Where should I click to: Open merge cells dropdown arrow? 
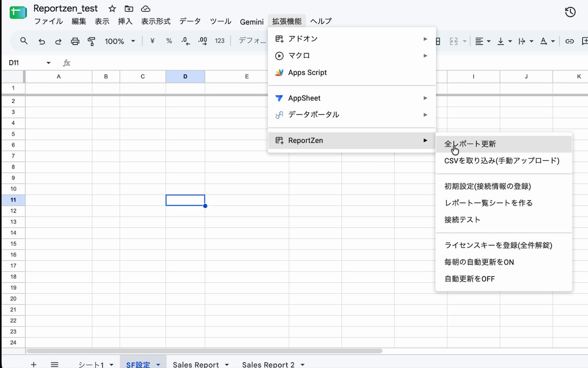point(465,41)
